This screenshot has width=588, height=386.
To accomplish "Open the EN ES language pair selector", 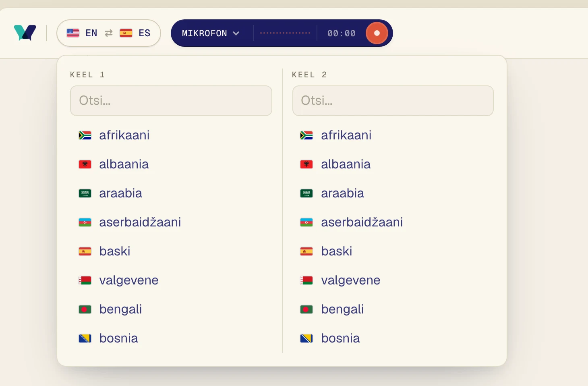I will tap(109, 33).
